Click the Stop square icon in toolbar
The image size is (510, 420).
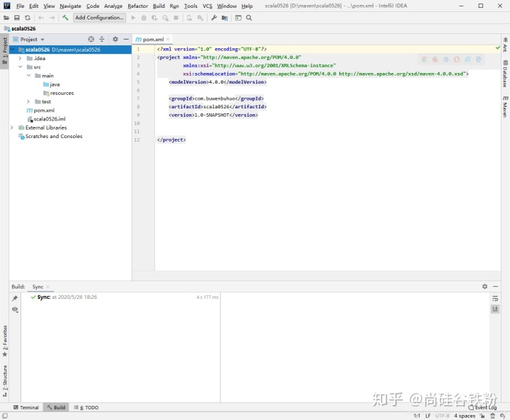(x=176, y=18)
